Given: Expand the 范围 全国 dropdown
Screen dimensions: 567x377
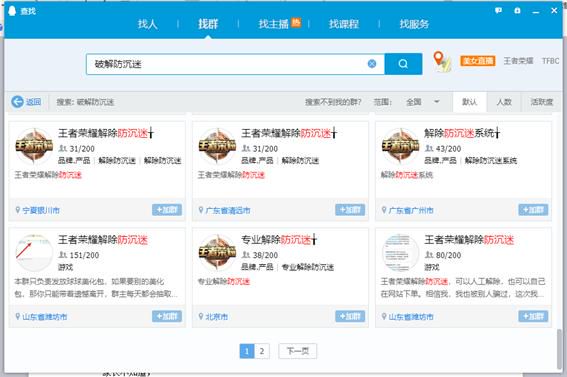Looking at the screenshot, I should point(422,102).
